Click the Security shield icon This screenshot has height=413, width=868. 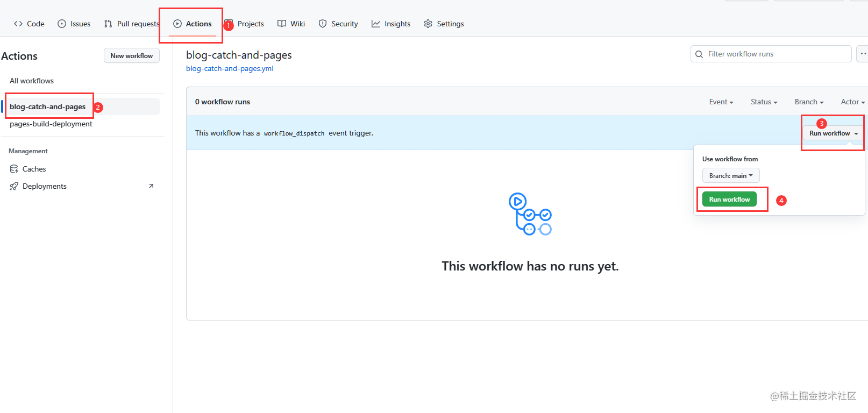click(323, 24)
